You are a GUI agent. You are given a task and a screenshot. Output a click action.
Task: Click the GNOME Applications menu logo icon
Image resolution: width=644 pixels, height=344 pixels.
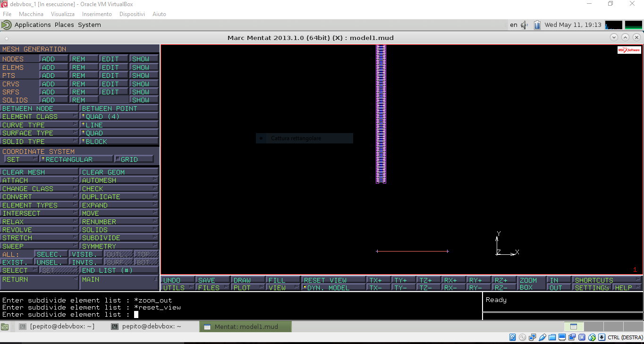coord(7,25)
